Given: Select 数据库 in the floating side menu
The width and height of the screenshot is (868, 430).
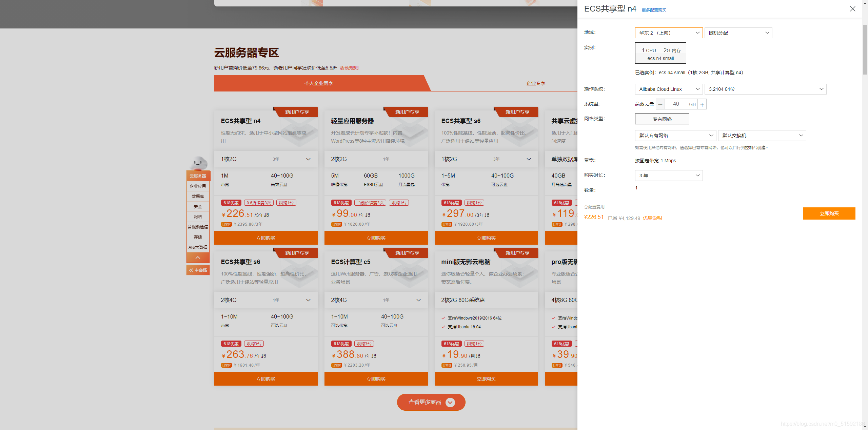Looking at the screenshot, I should pos(198,196).
